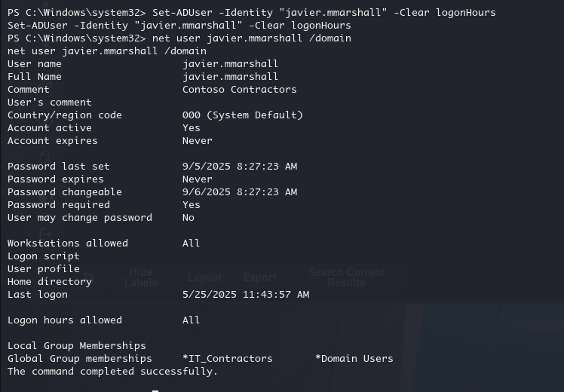
Task: Click the 'command completed successfully' message
Action: pyautogui.click(x=112, y=372)
